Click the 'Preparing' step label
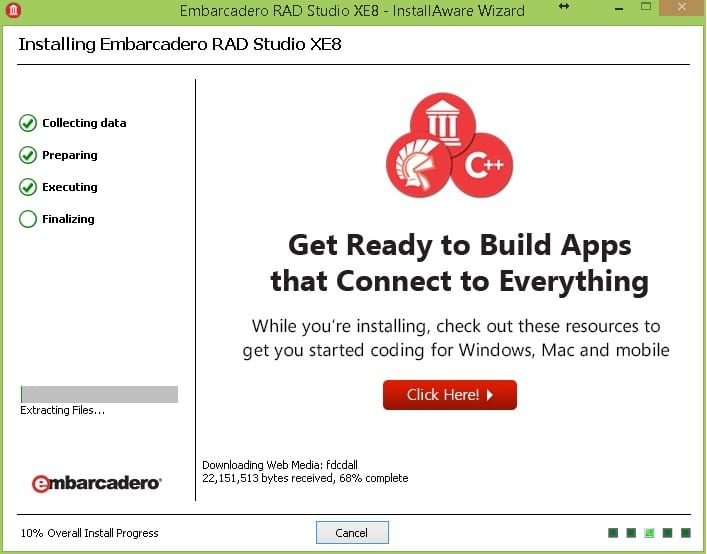 tap(70, 155)
